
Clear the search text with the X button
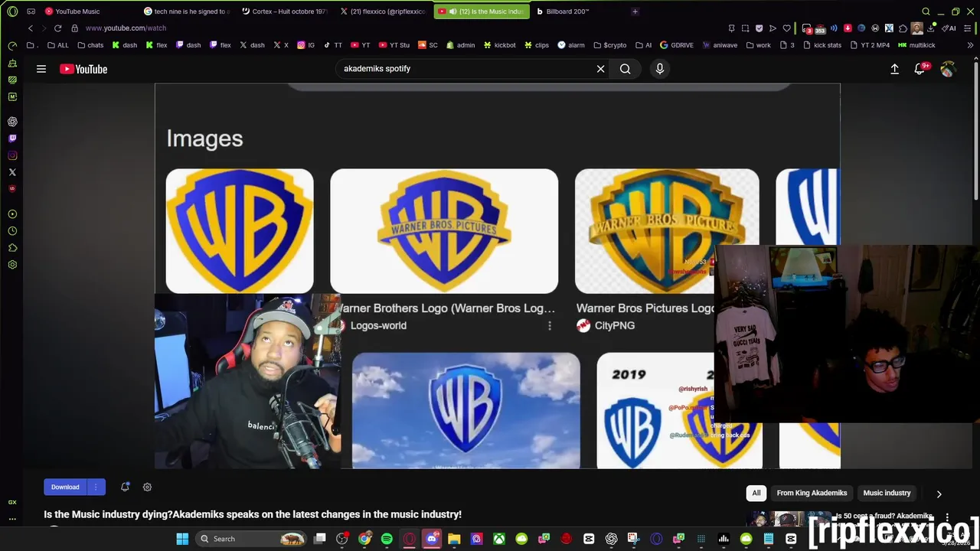pos(601,69)
